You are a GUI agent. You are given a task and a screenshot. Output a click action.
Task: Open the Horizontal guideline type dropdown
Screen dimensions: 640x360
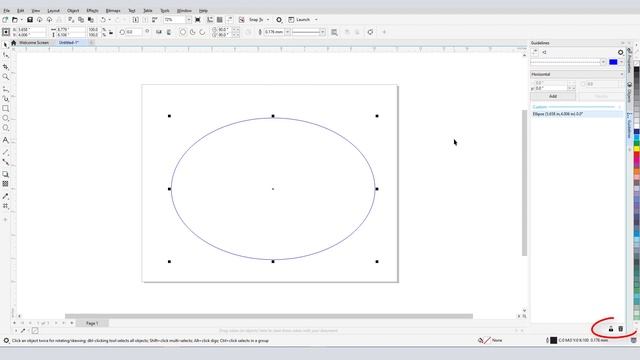[577, 74]
